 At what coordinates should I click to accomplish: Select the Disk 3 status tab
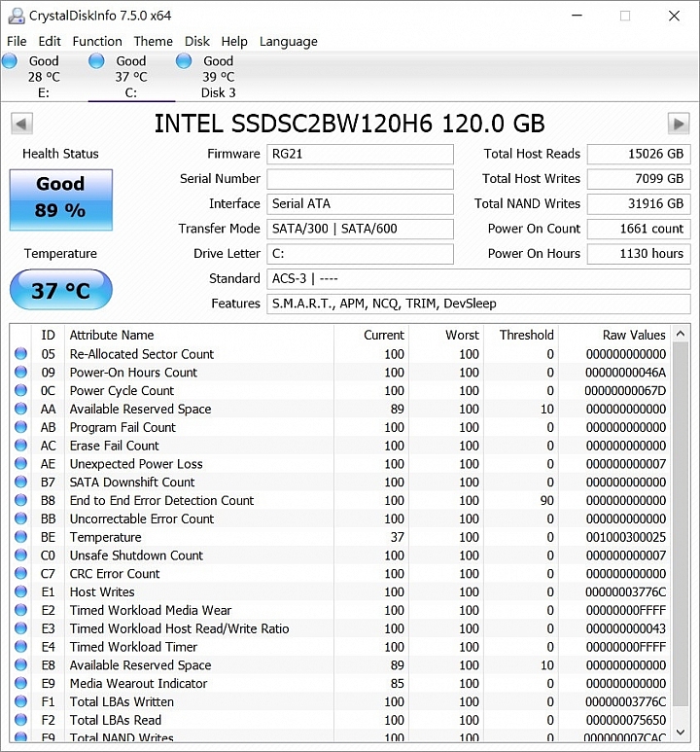218,77
